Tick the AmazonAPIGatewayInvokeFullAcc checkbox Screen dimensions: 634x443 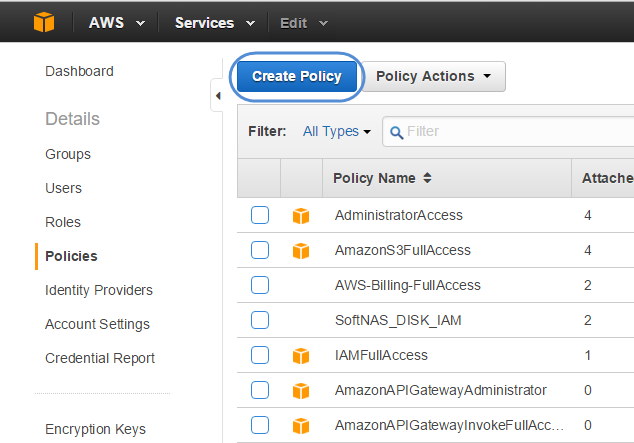pos(260,425)
